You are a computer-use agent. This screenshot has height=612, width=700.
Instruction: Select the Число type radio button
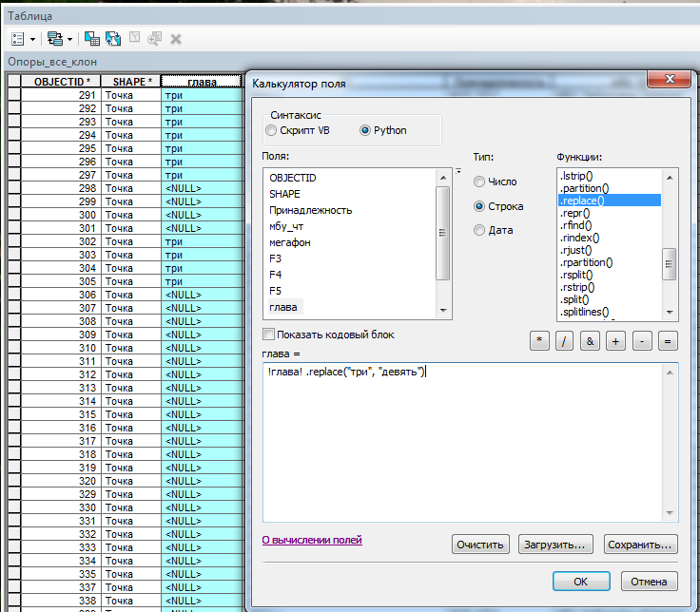pos(479,182)
